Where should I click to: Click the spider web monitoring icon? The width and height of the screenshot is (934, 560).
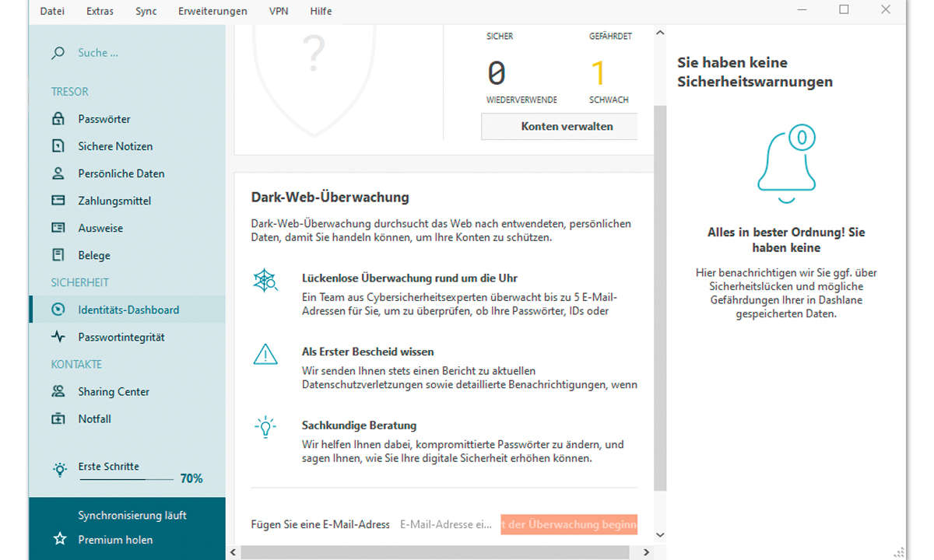tap(265, 281)
